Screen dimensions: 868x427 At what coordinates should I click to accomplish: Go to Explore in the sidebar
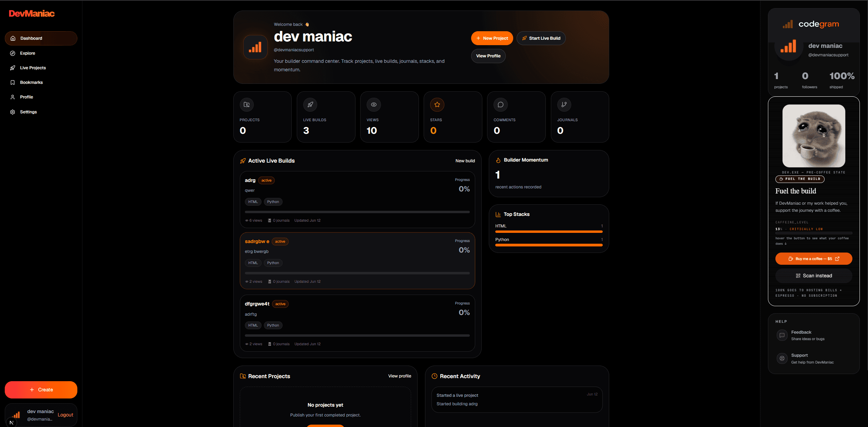[x=41, y=53]
